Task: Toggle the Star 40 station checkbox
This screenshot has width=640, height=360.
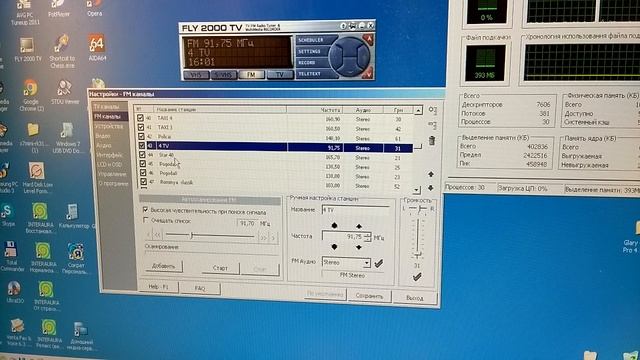Action: coord(142,155)
